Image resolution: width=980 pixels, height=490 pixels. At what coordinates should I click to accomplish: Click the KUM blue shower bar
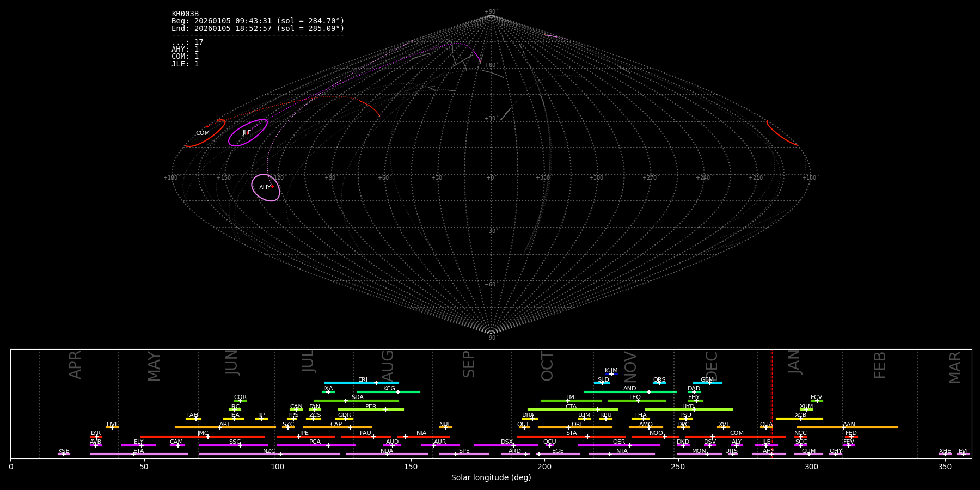pyautogui.click(x=611, y=374)
